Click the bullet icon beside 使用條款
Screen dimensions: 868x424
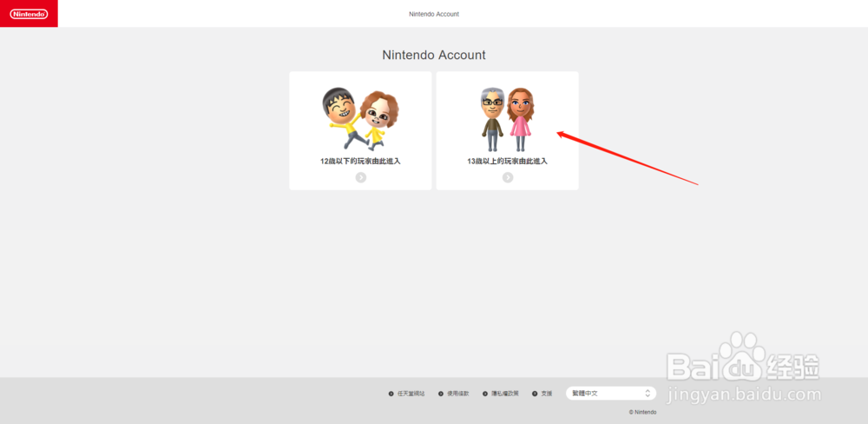pos(441,394)
